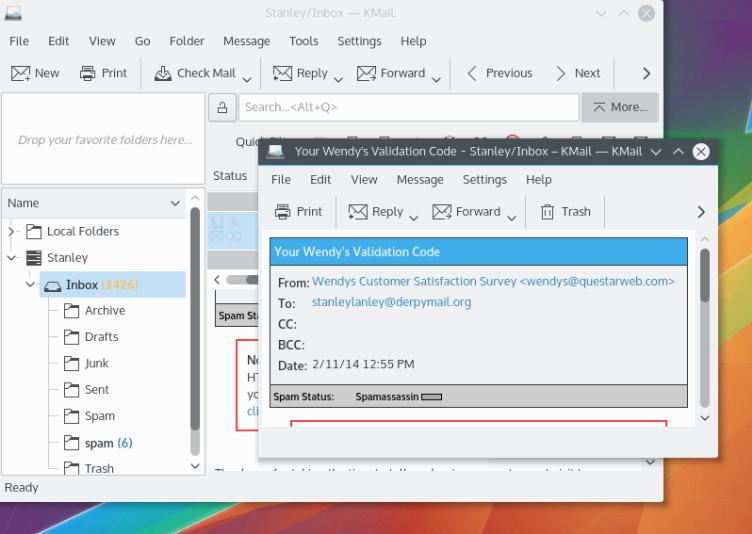Image resolution: width=752 pixels, height=534 pixels.
Task: Click stanleylanley@derpymail.org recipient link
Action: (x=391, y=302)
